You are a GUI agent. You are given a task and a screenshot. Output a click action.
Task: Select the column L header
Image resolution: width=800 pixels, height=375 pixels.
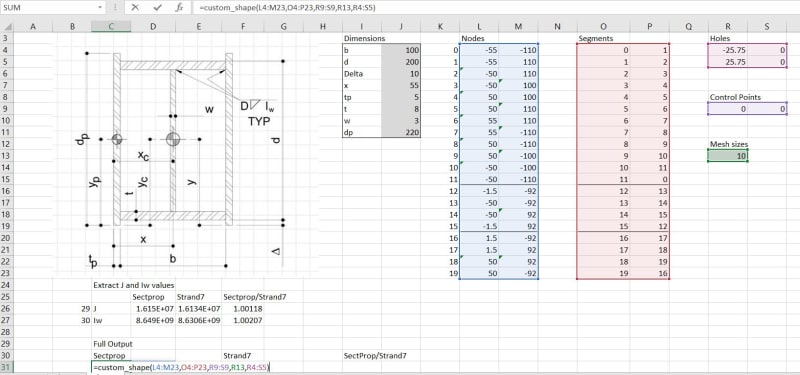tap(479, 27)
